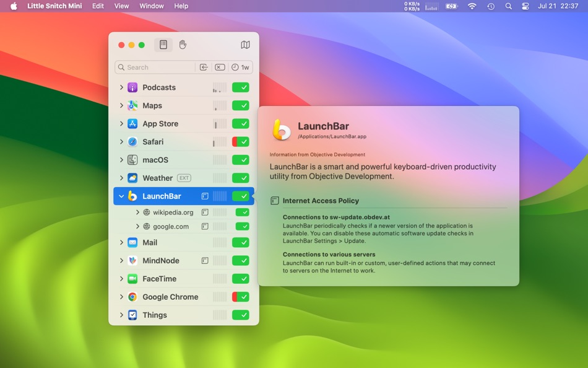Click the Internet Access Policy icon
588x368 pixels.
tap(273, 199)
